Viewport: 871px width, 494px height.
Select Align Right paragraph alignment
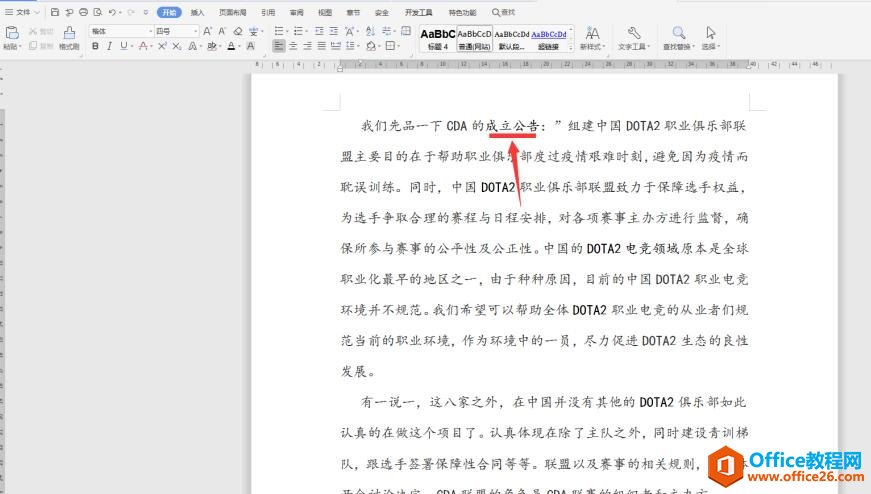pyautogui.click(x=307, y=46)
